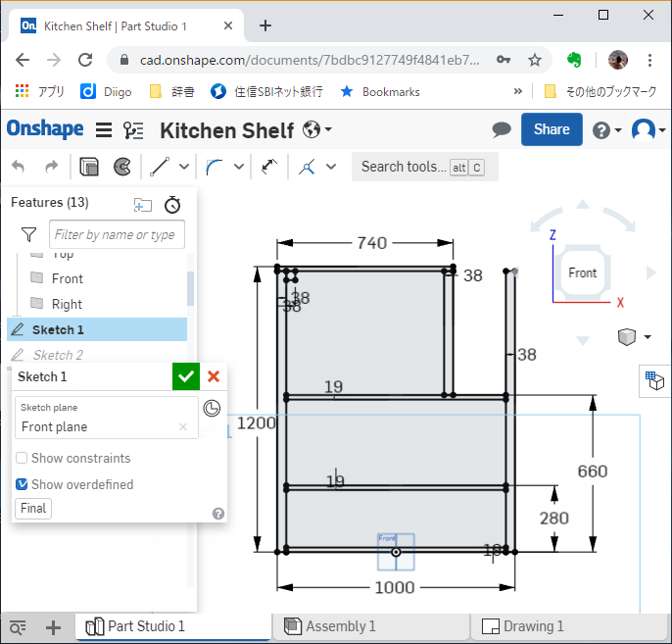Open the document configuration tree icon
This screenshot has height=644, width=672.
(x=133, y=130)
